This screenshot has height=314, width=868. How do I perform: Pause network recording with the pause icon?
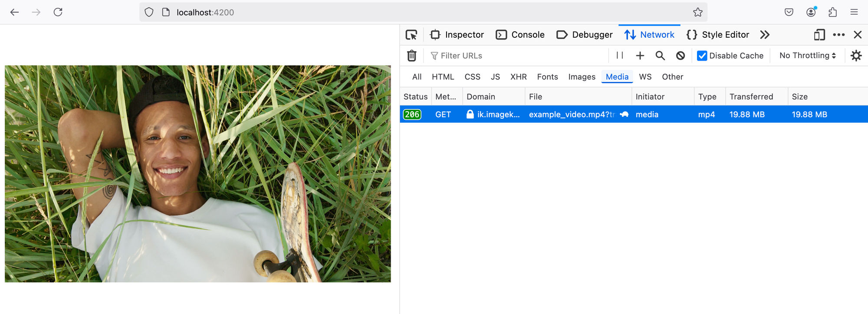(x=620, y=56)
